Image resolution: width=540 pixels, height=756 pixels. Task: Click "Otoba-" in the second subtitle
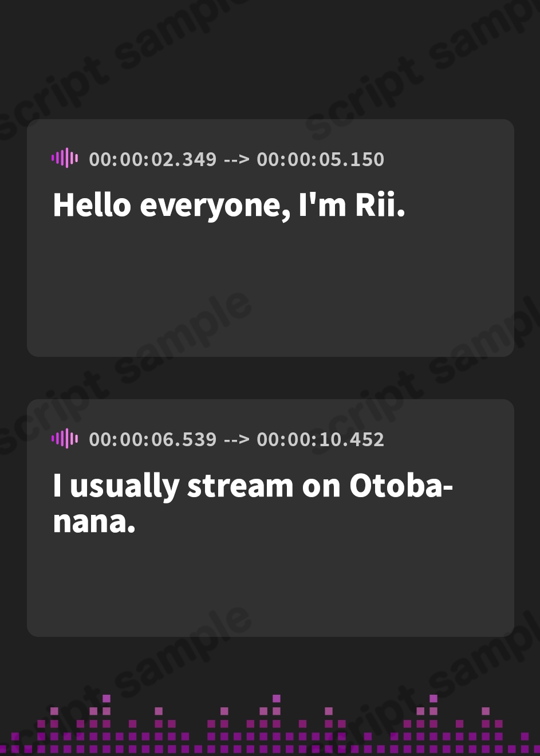pyautogui.click(x=401, y=486)
